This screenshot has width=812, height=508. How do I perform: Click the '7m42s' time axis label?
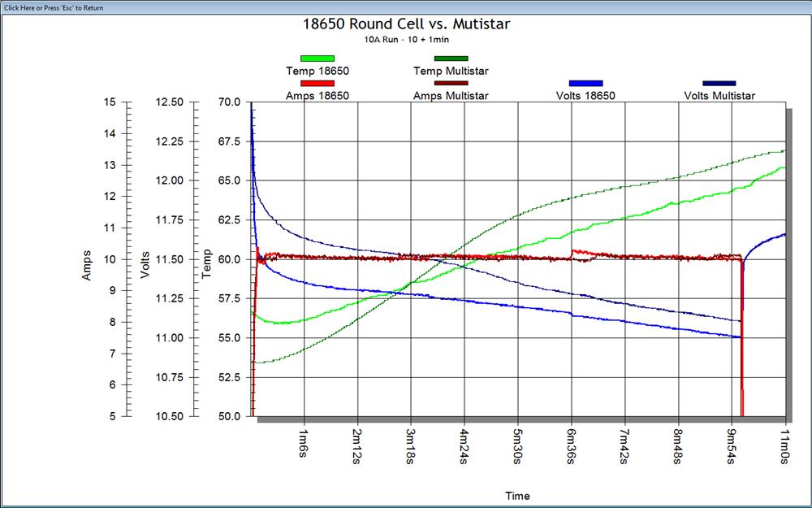624,446
